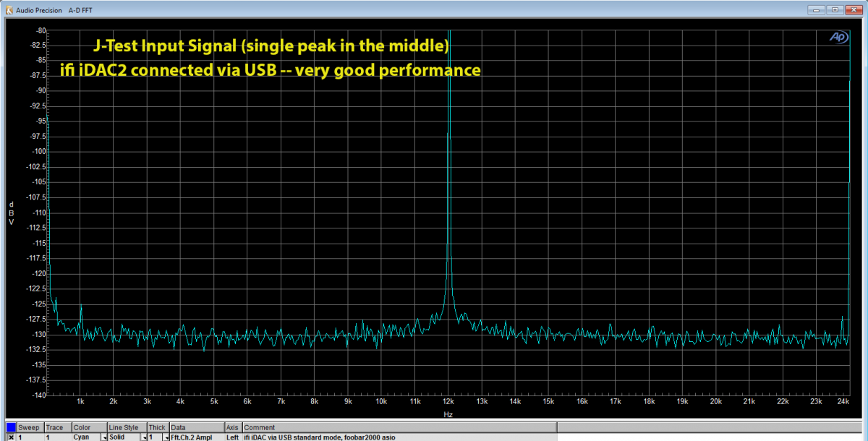The height and width of the screenshot is (441, 868).
Task: Click the Thick column header
Action: 157,427
